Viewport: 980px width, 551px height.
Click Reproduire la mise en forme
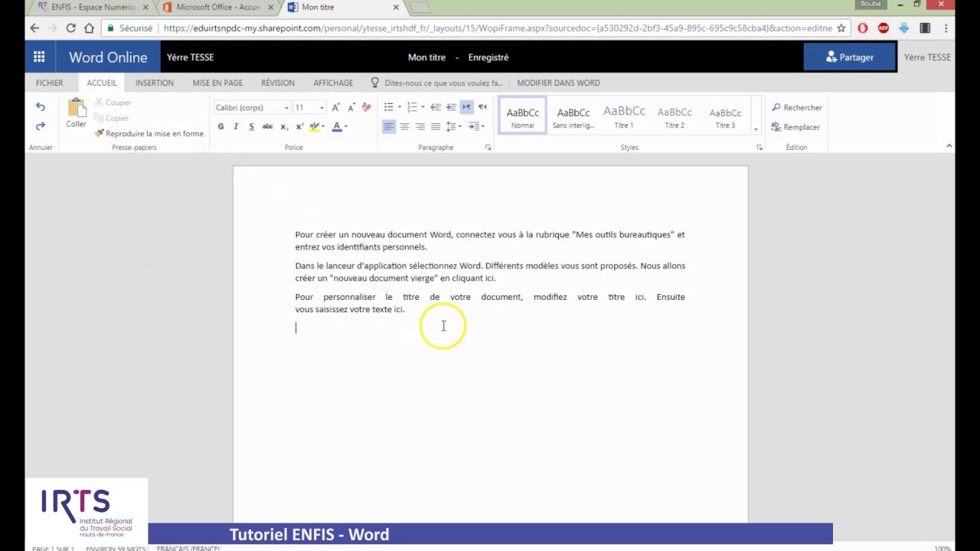tap(149, 133)
